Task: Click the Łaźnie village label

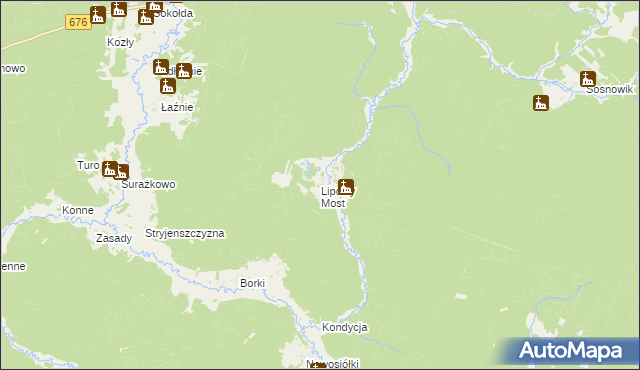Action: (x=177, y=107)
